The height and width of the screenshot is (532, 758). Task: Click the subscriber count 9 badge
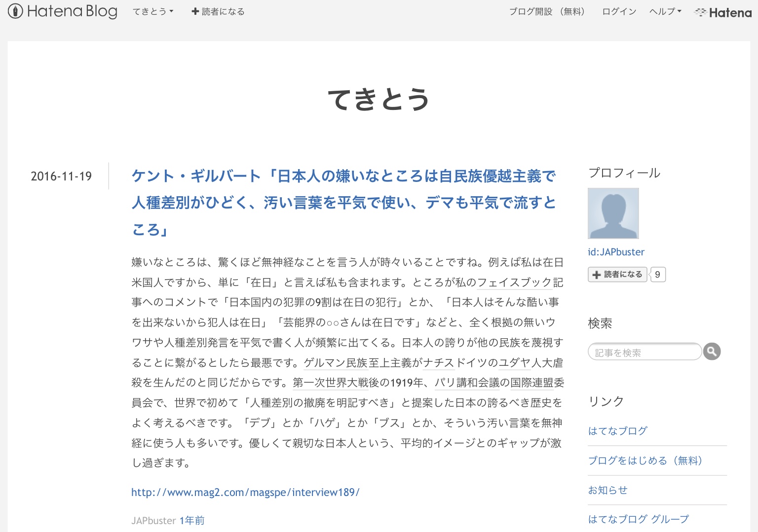(657, 275)
